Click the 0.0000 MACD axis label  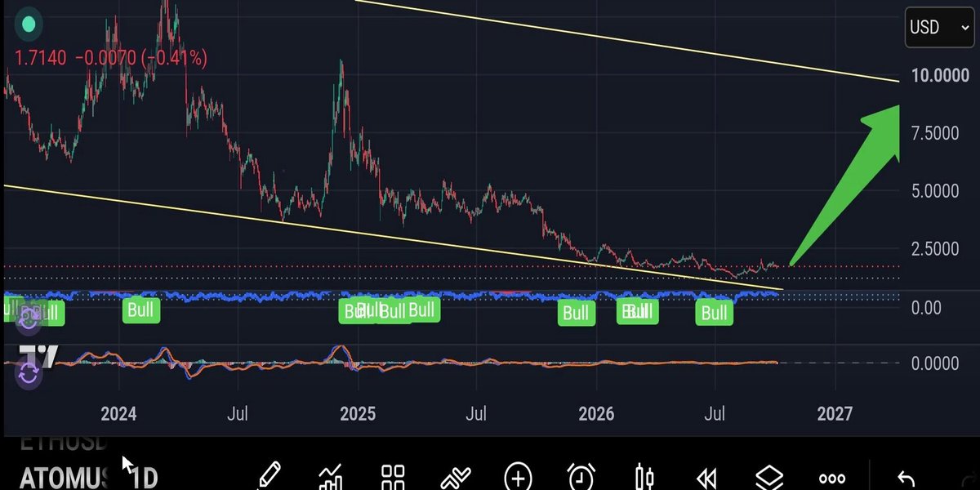point(937,363)
